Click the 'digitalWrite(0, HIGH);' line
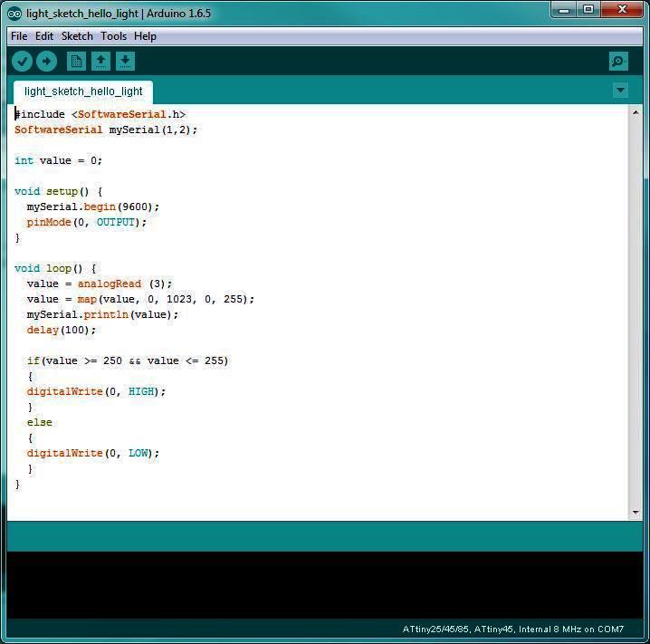The image size is (650, 644). pos(96,391)
